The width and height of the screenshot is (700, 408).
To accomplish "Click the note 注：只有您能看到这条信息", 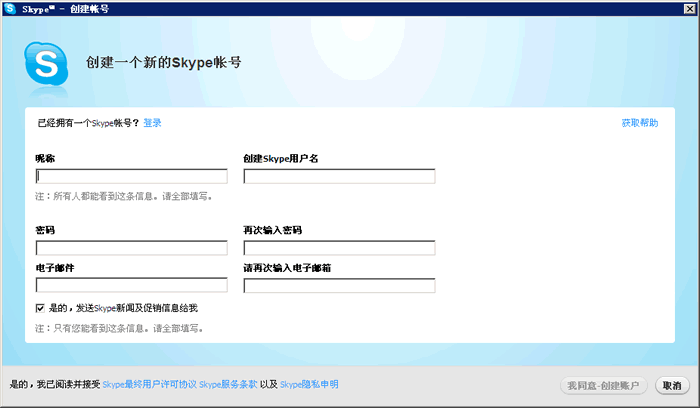I will 119,329.
